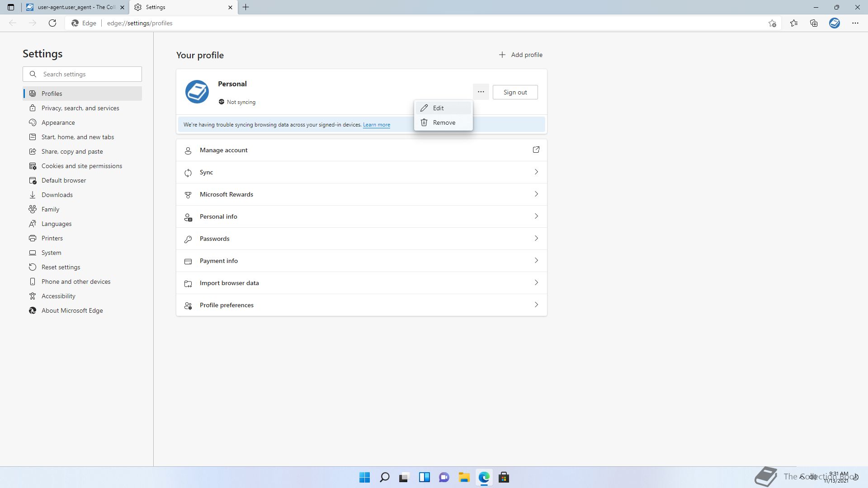Click the Not syncing status text
The height and width of the screenshot is (488, 868).
coord(241,102)
